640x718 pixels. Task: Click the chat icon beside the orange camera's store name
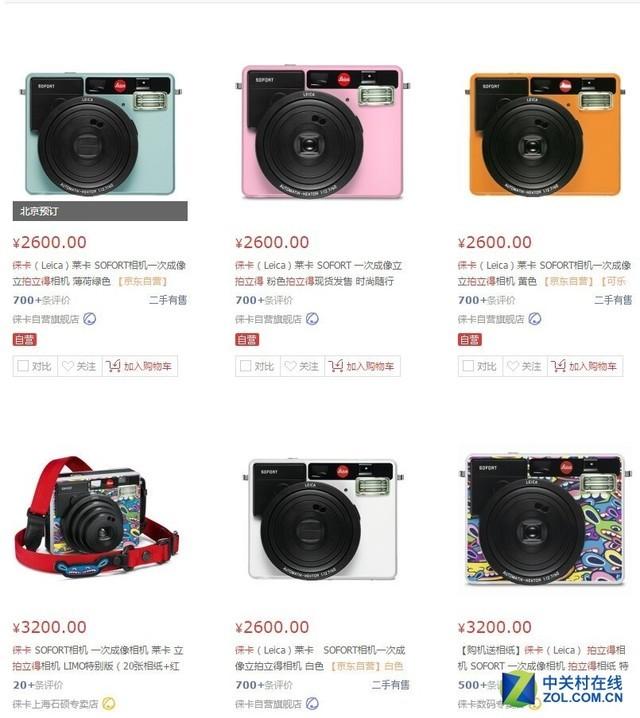[535, 319]
